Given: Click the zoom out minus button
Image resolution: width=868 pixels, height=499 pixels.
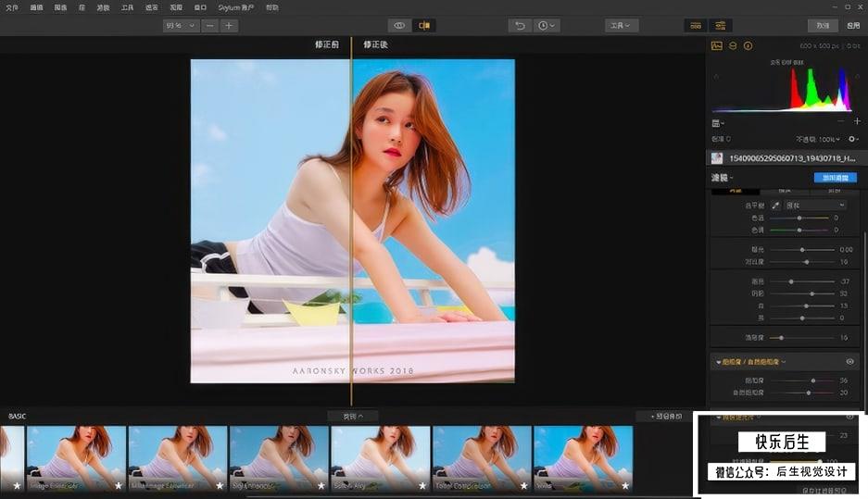Looking at the screenshot, I should click(209, 25).
